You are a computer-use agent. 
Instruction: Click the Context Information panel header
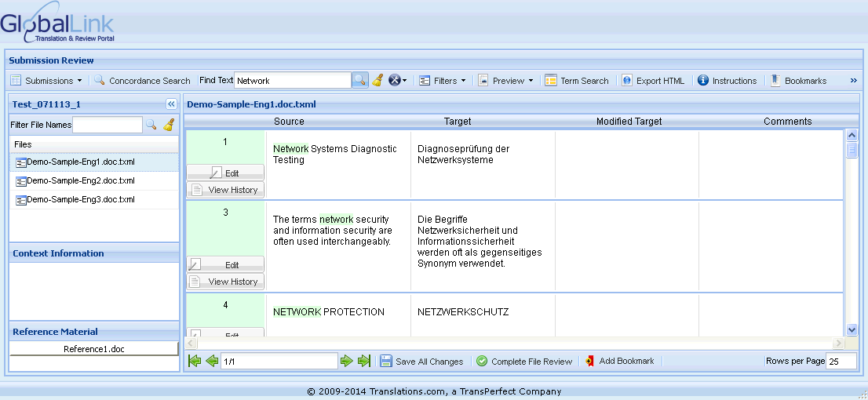click(x=94, y=253)
